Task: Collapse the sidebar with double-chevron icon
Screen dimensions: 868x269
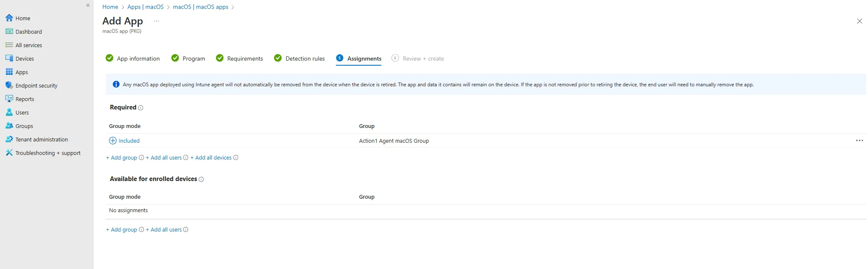Action: tap(88, 5)
